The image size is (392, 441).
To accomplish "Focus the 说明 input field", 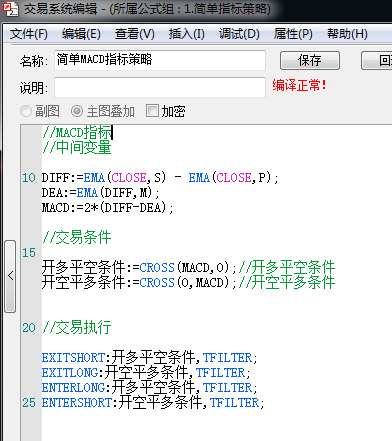I will (x=160, y=87).
